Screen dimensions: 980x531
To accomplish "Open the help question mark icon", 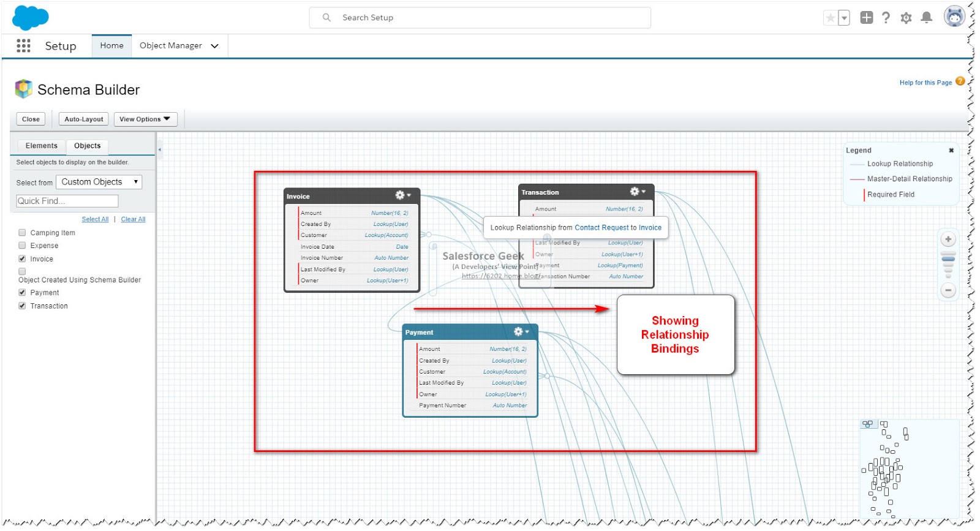I will (x=886, y=18).
